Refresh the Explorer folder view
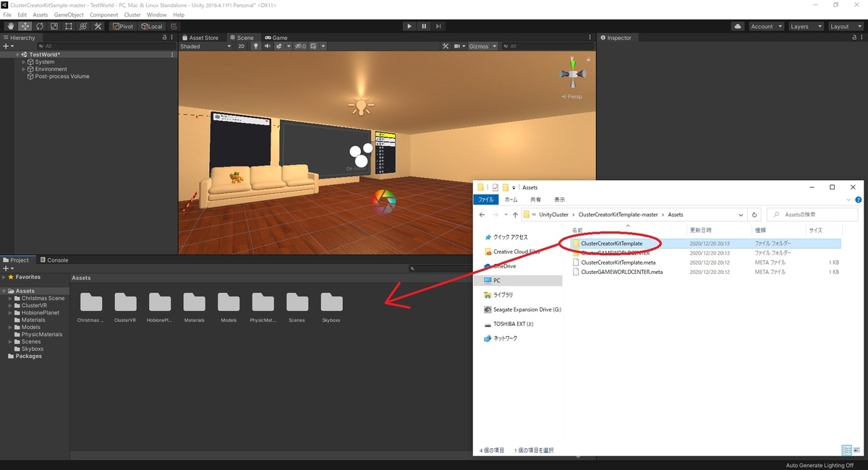Image resolution: width=868 pixels, height=470 pixels. (x=755, y=215)
